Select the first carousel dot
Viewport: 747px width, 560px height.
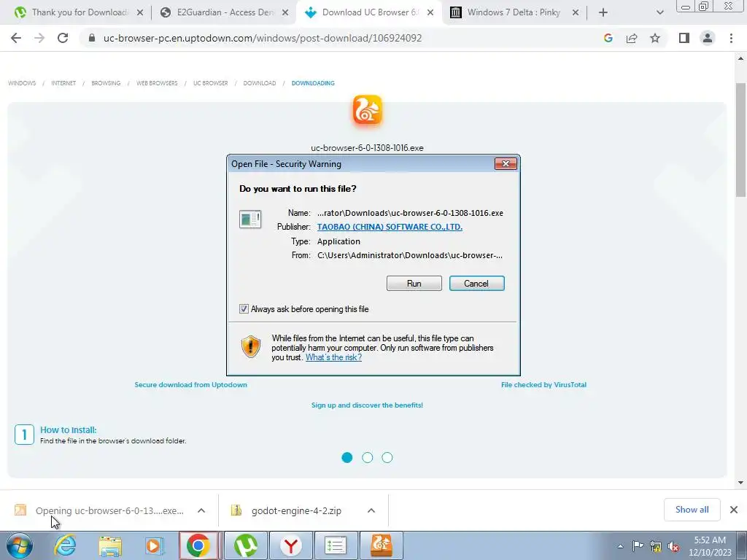click(x=347, y=457)
